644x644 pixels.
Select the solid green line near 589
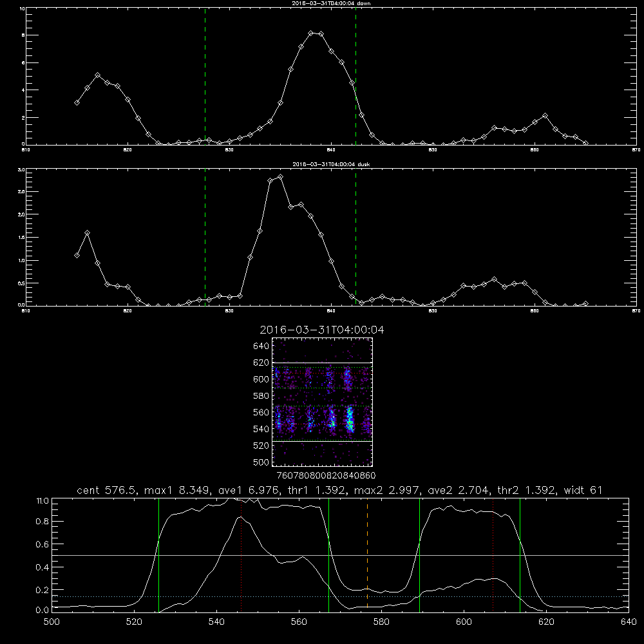pyautogui.click(x=419, y=554)
